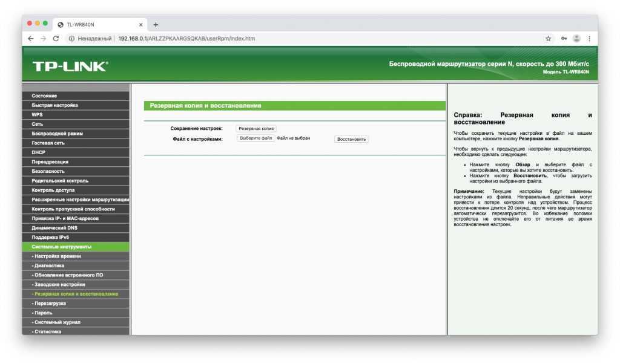620x364 pixels.
Task: Select Перезагрузка submenu item
Action: coord(50,303)
